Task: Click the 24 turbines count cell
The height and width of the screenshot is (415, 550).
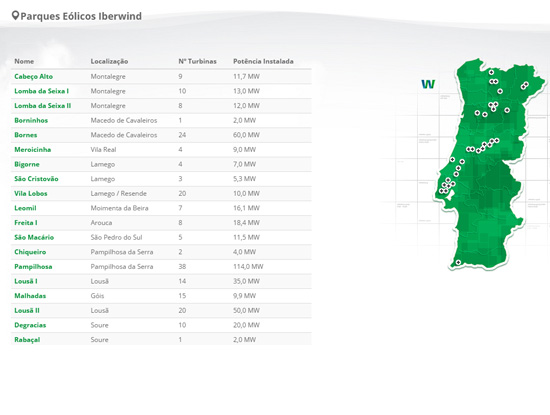Action: coord(182,135)
